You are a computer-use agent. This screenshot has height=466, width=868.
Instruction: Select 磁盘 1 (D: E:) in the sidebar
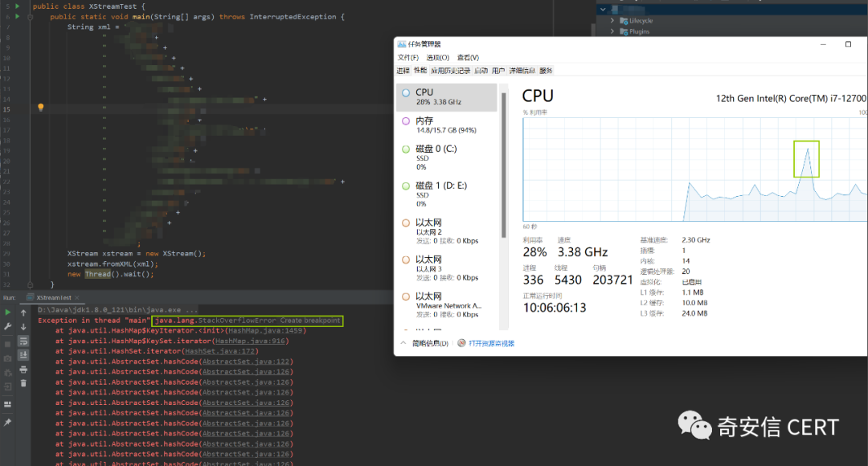[447, 194]
